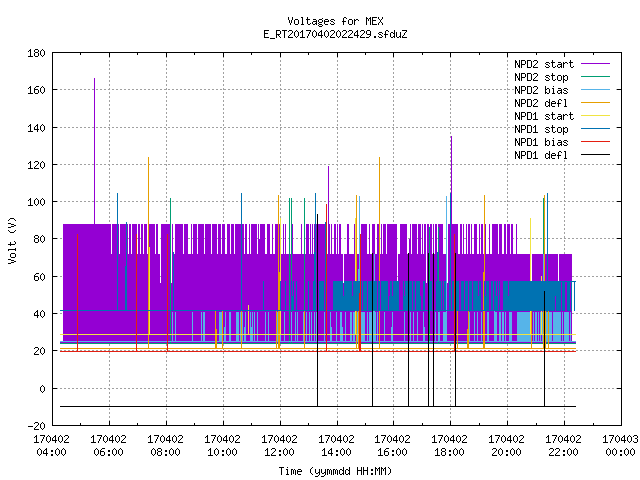Click the y-axis tick label 120
Image resolution: width=640 pixels, height=480 pixels.
36,164
